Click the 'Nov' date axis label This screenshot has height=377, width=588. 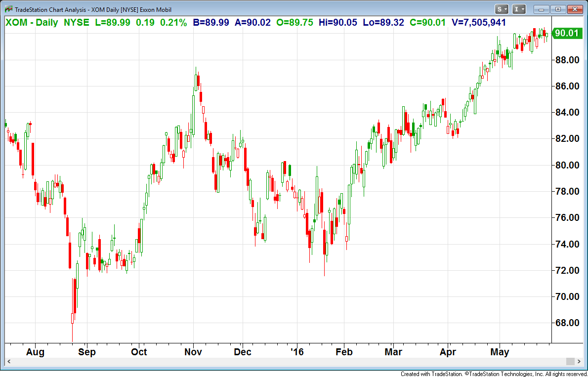pyautogui.click(x=194, y=352)
